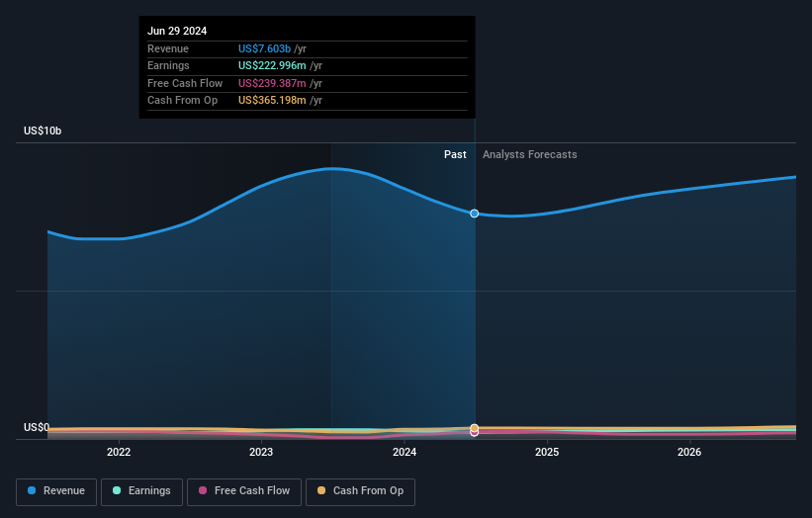Click the 2023 axis label
The width and height of the screenshot is (812, 518).
click(x=261, y=453)
